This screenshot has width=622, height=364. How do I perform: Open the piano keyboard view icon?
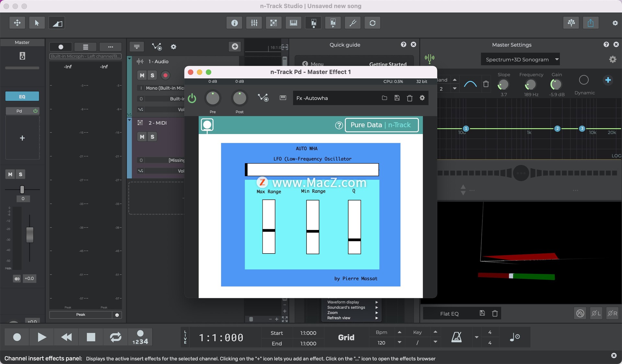(x=293, y=23)
